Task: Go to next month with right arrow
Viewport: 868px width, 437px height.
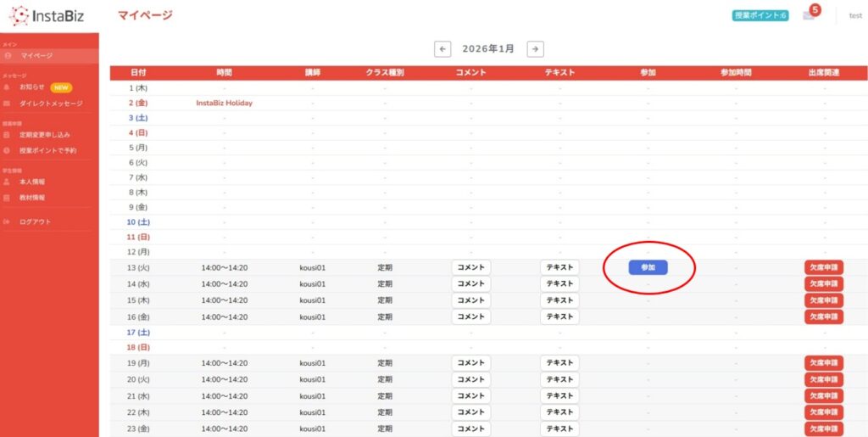Action: [x=535, y=49]
